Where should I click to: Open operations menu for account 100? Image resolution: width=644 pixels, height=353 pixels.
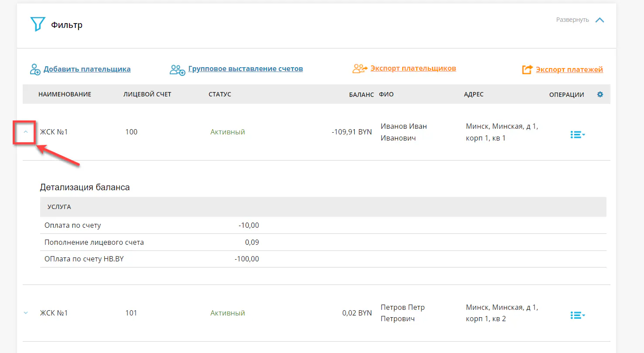pyautogui.click(x=577, y=135)
